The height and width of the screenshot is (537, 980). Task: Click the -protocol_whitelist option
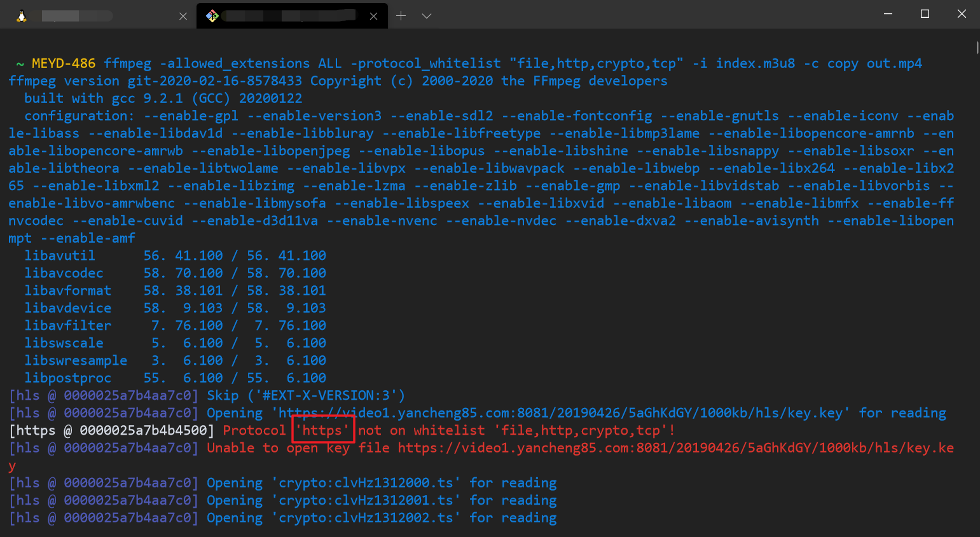[425, 64]
